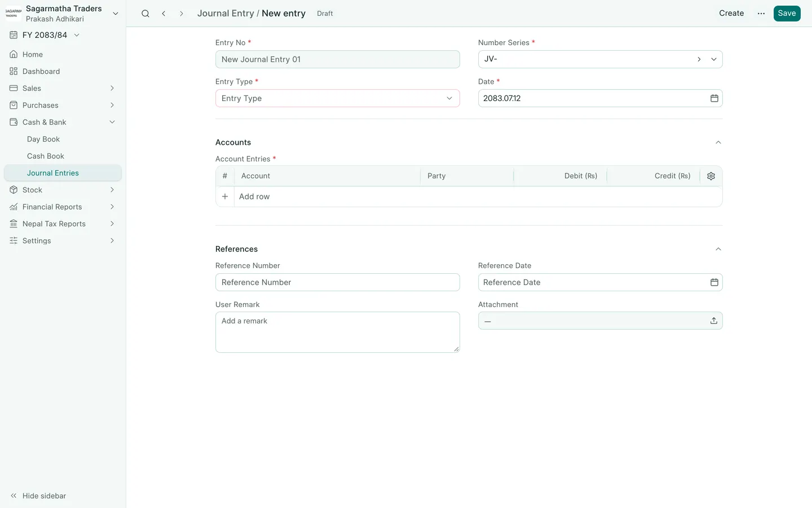Image resolution: width=812 pixels, height=508 pixels.
Task: Click the Settings sliders icon
Action: (x=14, y=240)
